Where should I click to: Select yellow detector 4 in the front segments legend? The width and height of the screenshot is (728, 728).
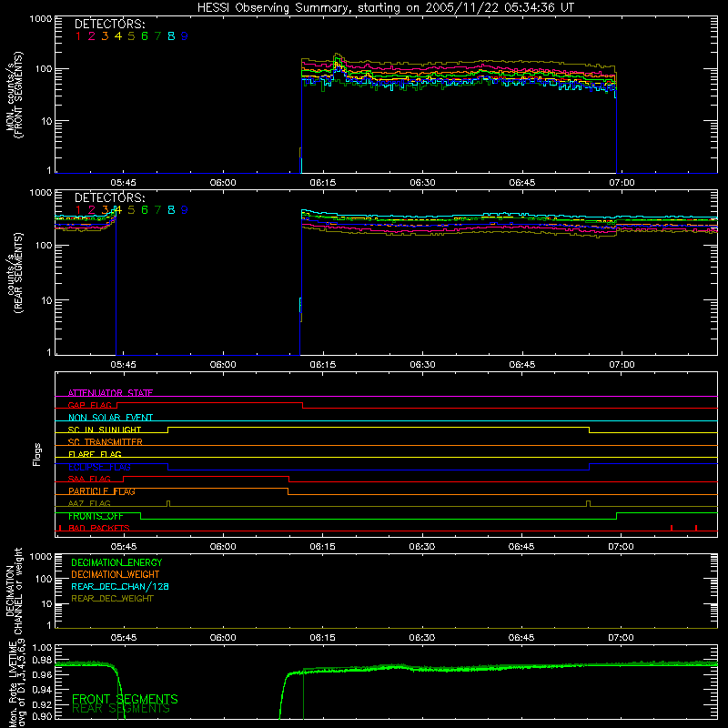[118, 36]
